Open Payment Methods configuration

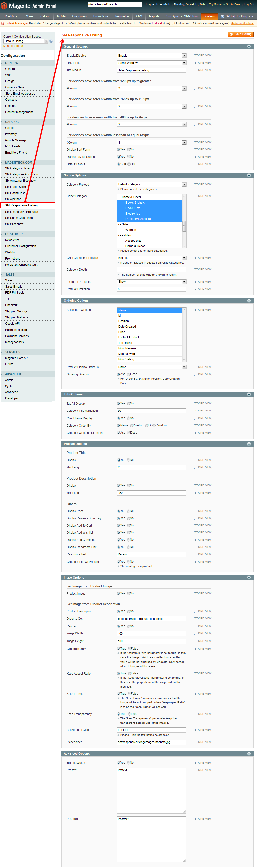pyautogui.click(x=17, y=330)
